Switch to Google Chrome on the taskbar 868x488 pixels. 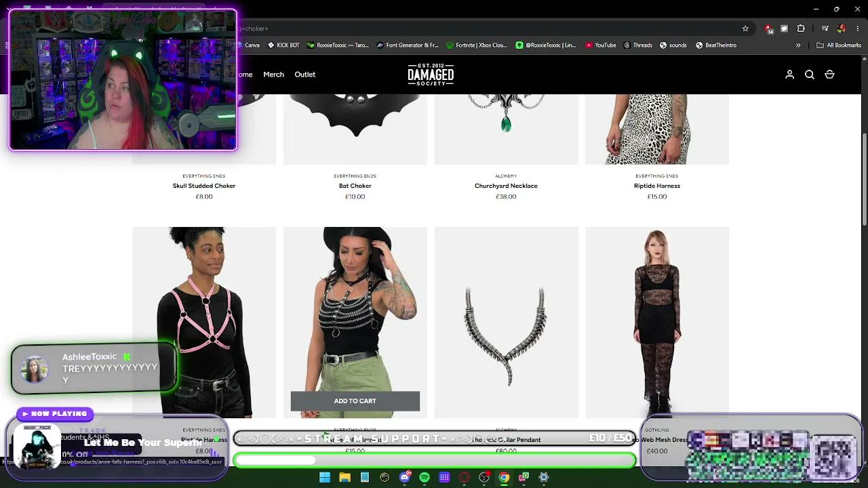coord(504,478)
